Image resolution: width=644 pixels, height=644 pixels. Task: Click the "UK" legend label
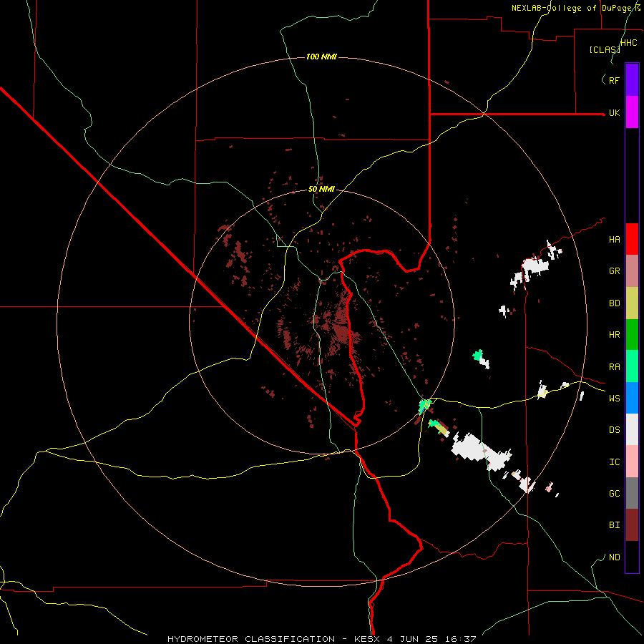click(614, 113)
